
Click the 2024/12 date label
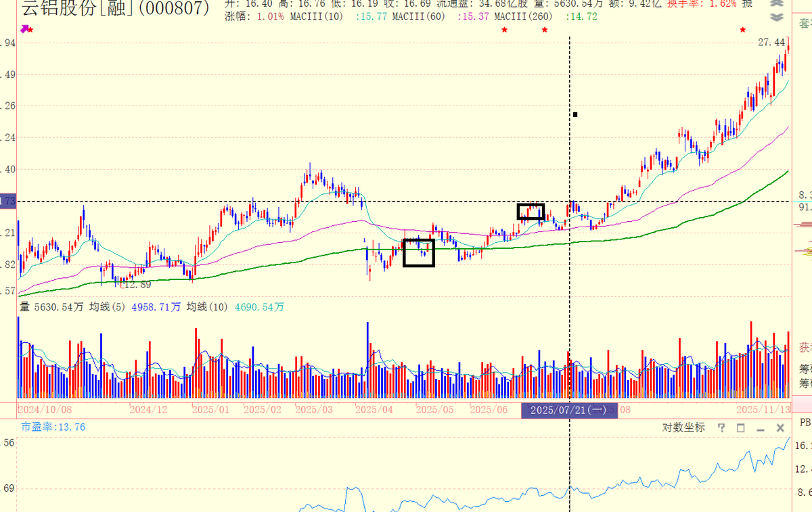148,410
